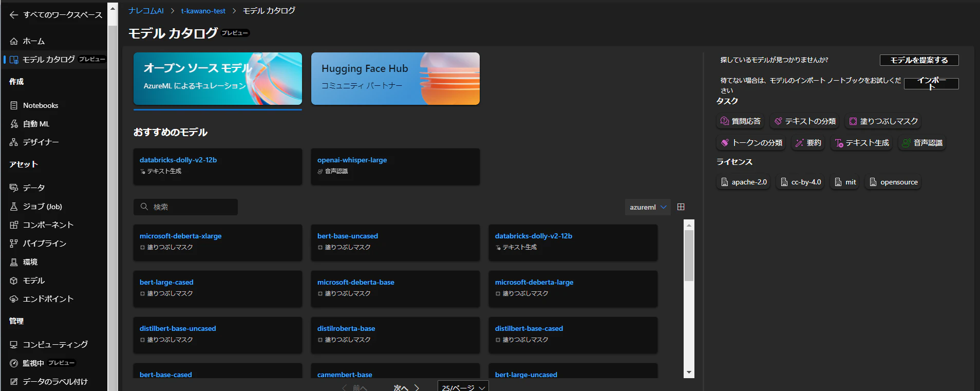Click the インポート button
The height and width of the screenshot is (391, 980).
click(931, 83)
